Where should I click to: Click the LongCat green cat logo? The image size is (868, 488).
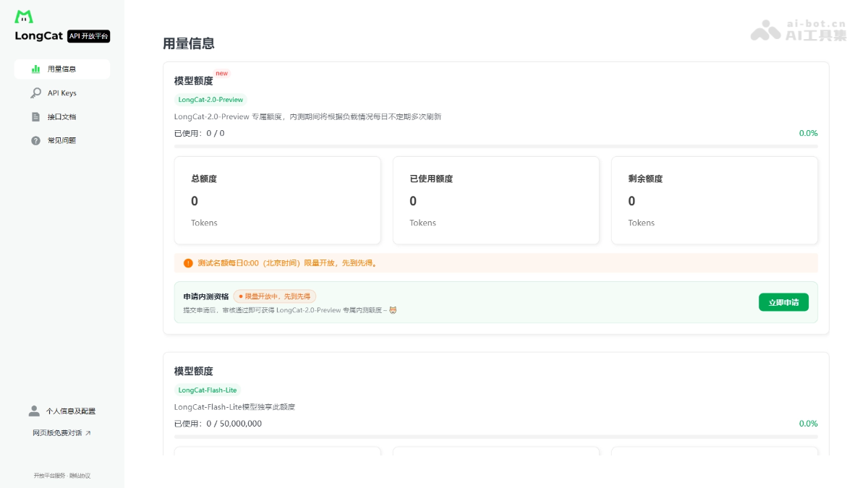(x=24, y=17)
